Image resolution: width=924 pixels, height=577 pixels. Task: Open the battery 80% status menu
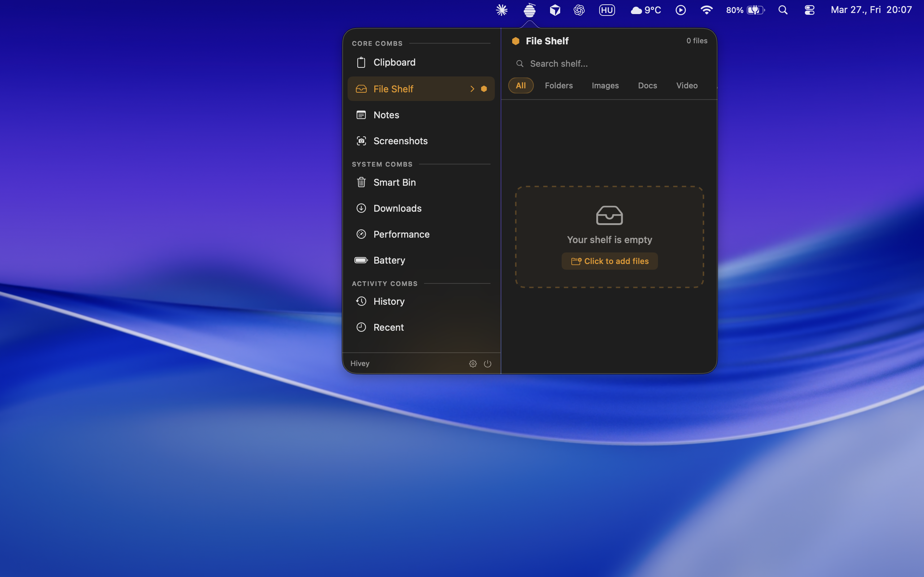[745, 10]
